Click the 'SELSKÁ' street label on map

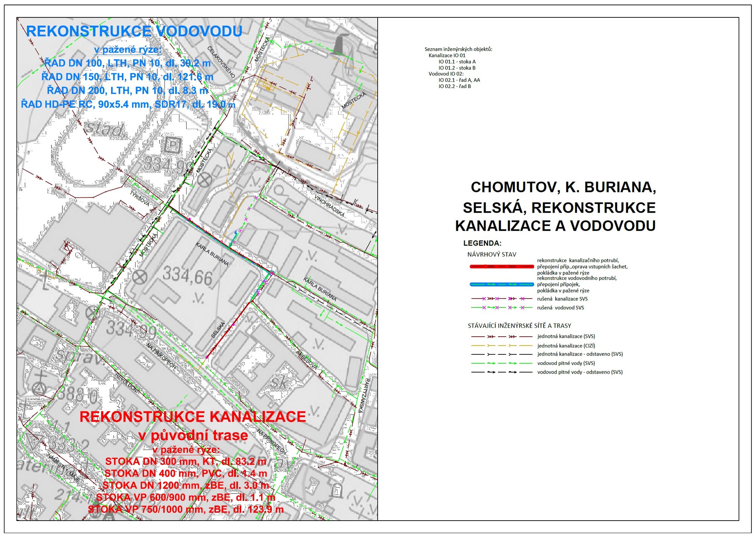point(218,329)
